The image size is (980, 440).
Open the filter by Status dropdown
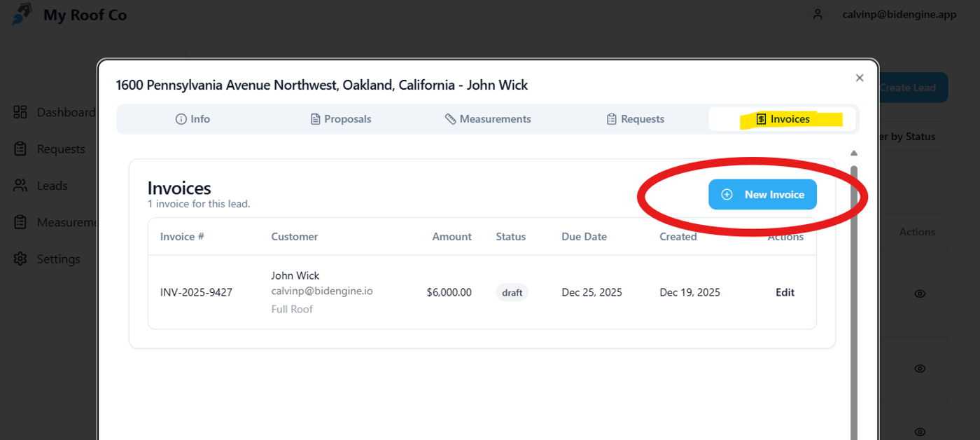coord(912,137)
